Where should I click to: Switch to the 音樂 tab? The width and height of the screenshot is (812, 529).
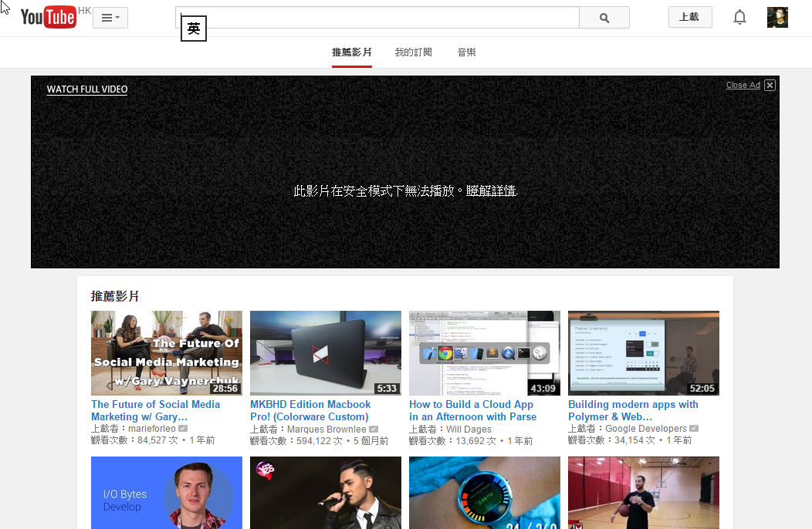[x=466, y=52]
